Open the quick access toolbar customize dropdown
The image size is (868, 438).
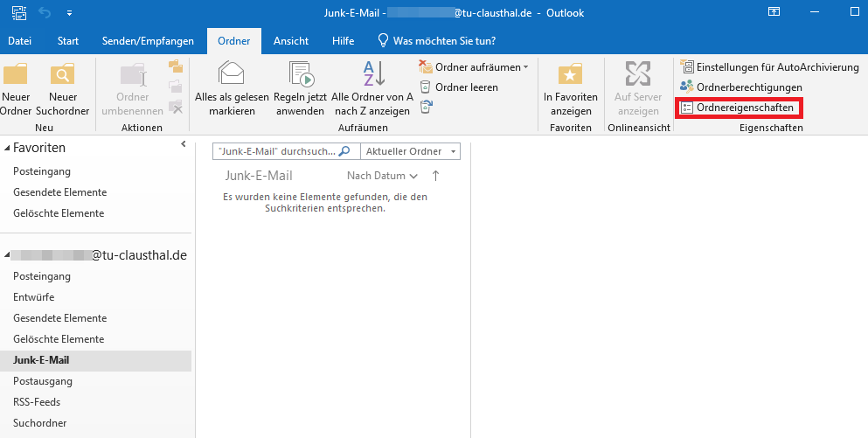pos(69,13)
